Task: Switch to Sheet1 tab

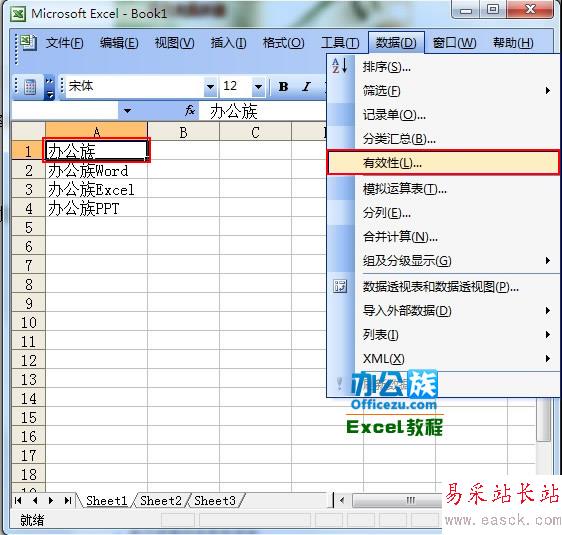Action: pos(106,501)
